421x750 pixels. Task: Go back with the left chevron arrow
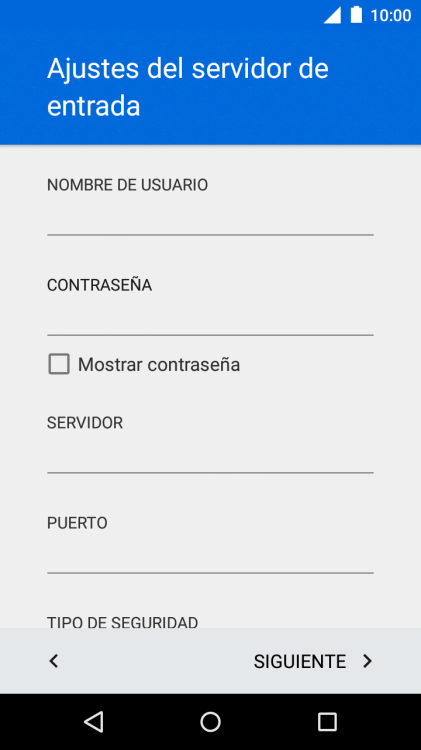point(54,661)
